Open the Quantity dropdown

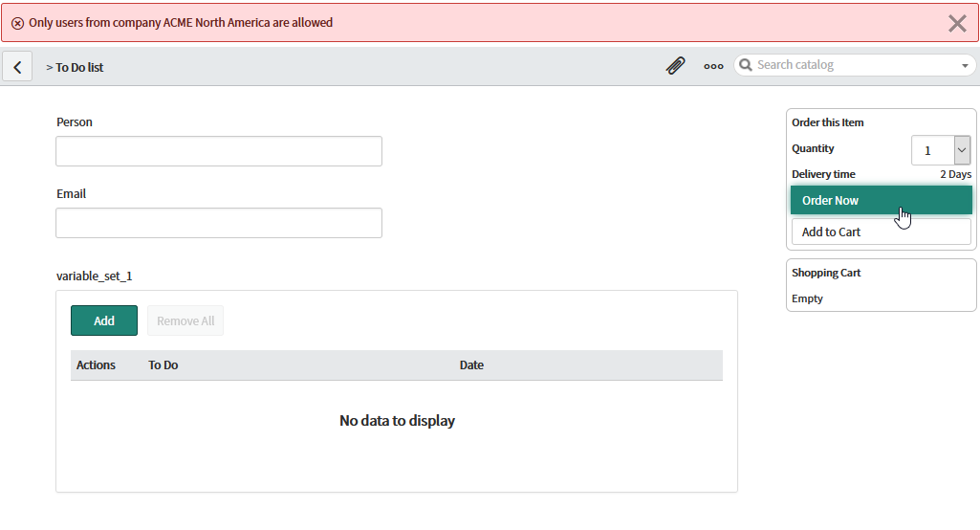[x=941, y=150]
